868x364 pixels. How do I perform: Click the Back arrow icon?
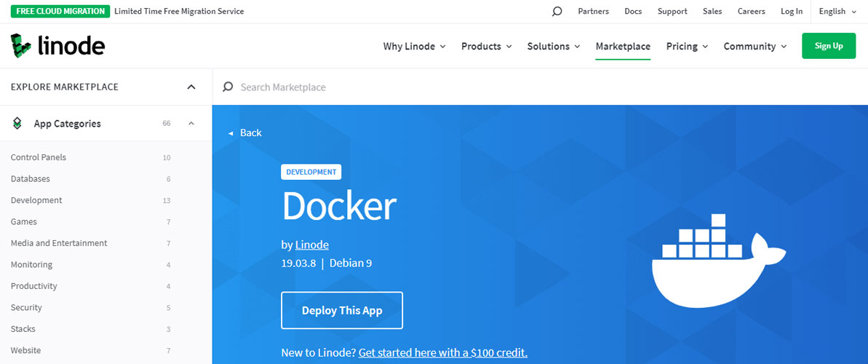231,133
